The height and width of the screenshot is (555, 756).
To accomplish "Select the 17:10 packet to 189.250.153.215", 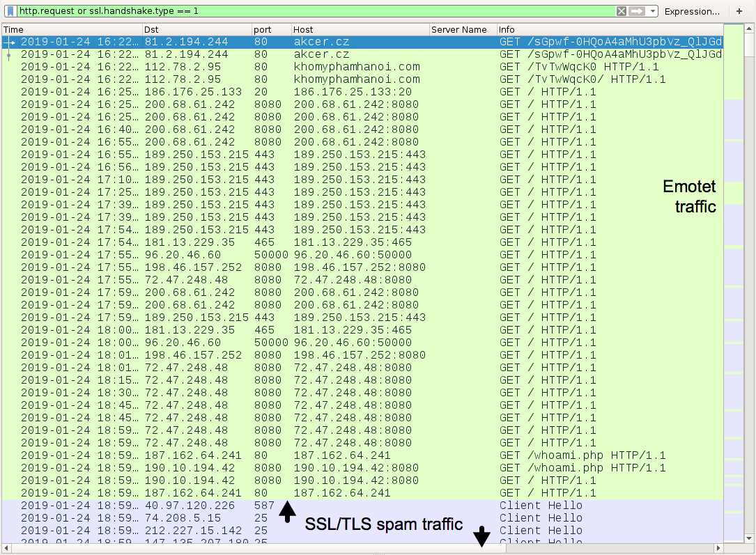I will click(x=362, y=180).
